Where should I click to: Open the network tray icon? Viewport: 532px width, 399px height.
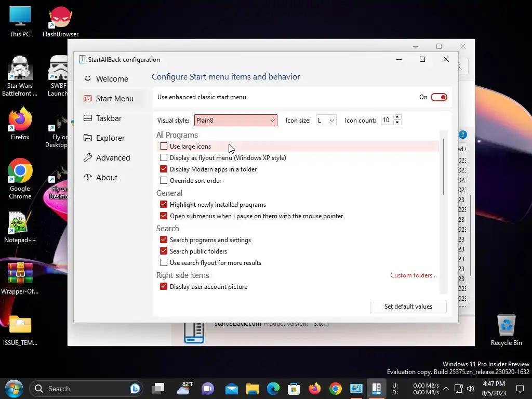(x=459, y=389)
